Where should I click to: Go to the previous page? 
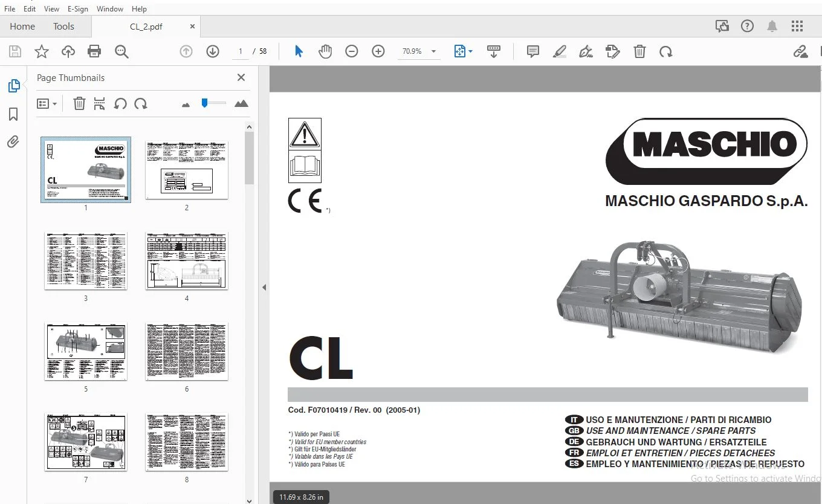(186, 52)
